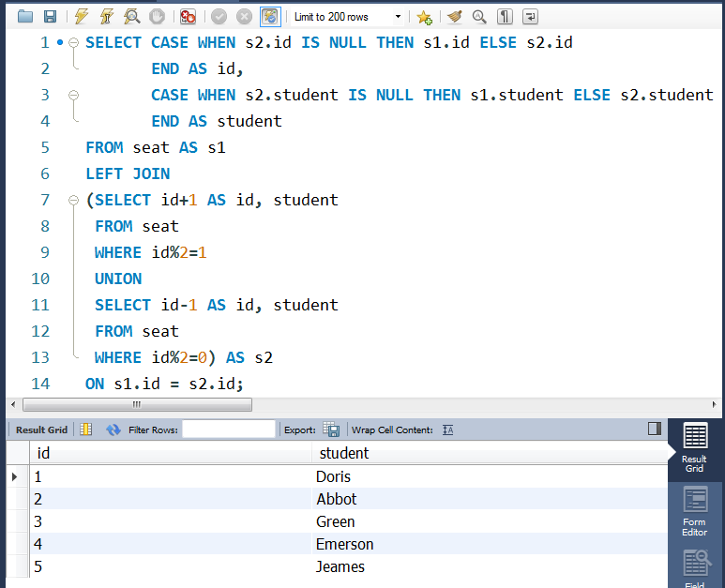This screenshot has width=725, height=588.
Task: Select the Jeames cell
Action: click(490, 566)
